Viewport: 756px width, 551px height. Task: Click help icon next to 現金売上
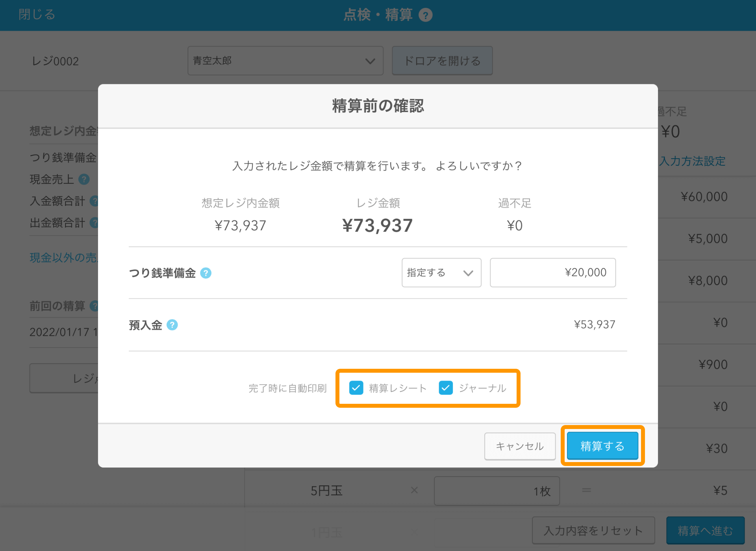pos(84,179)
